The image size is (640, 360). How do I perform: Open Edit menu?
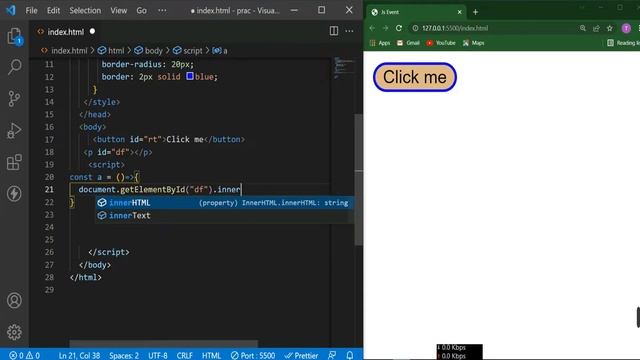pyautogui.click(x=53, y=11)
